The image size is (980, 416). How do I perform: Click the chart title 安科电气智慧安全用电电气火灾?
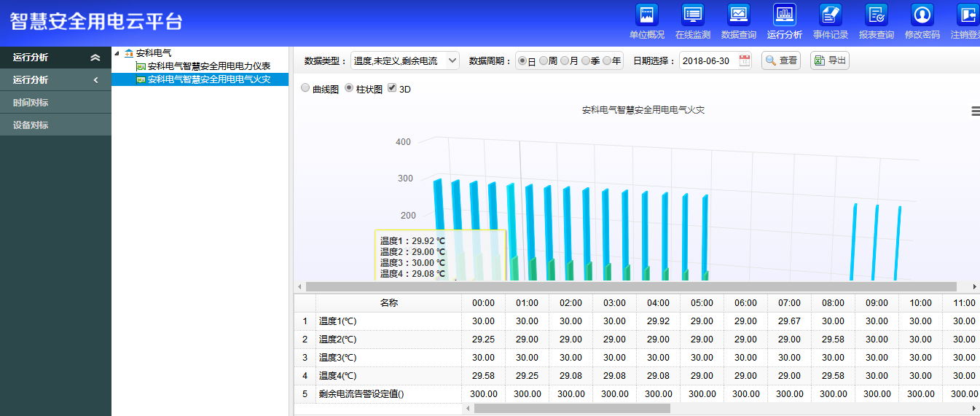[x=643, y=110]
